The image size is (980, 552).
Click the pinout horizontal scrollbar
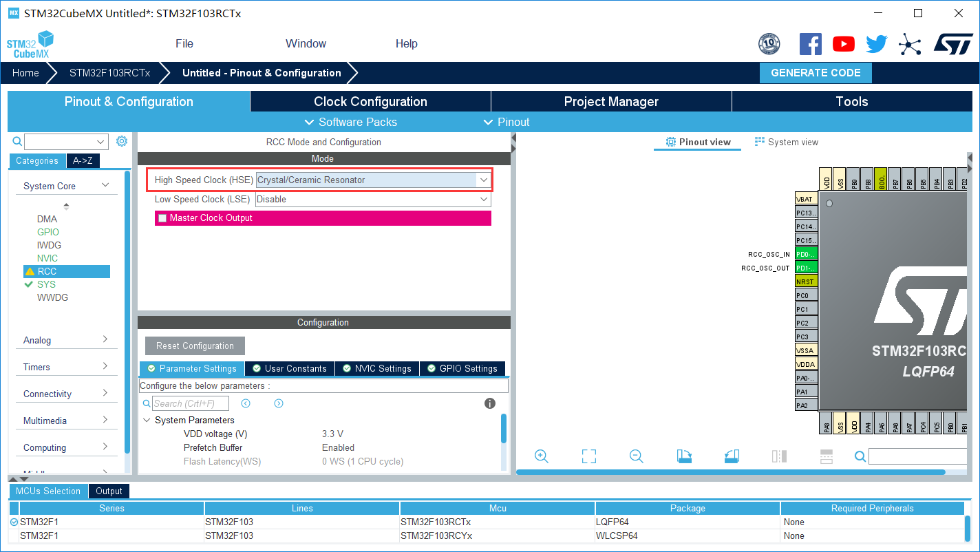pos(731,472)
